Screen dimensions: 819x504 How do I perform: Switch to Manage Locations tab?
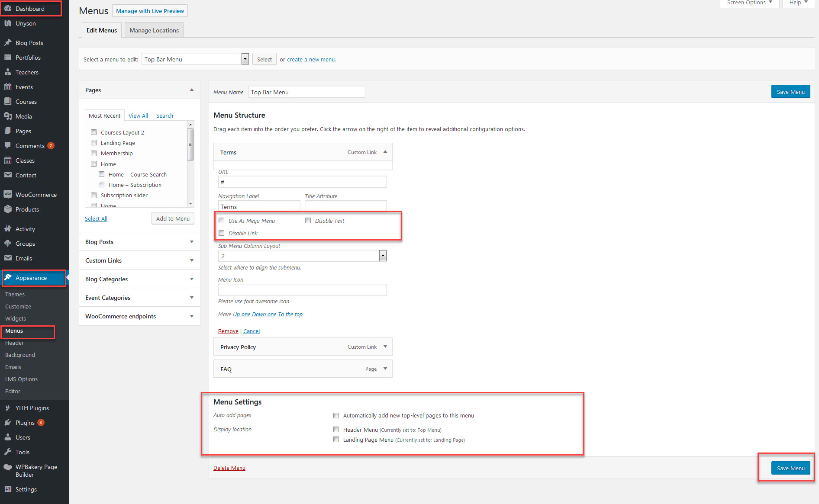click(154, 30)
